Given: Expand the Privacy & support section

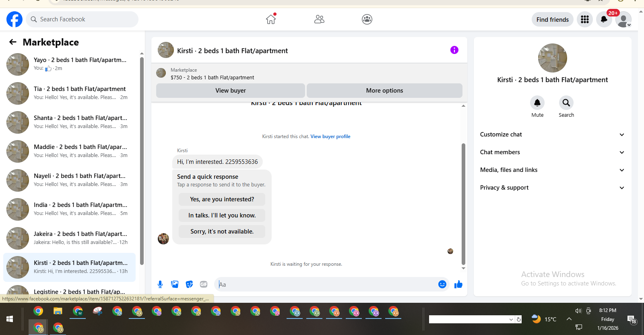Looking at the screenshot, I should point(552,188).
